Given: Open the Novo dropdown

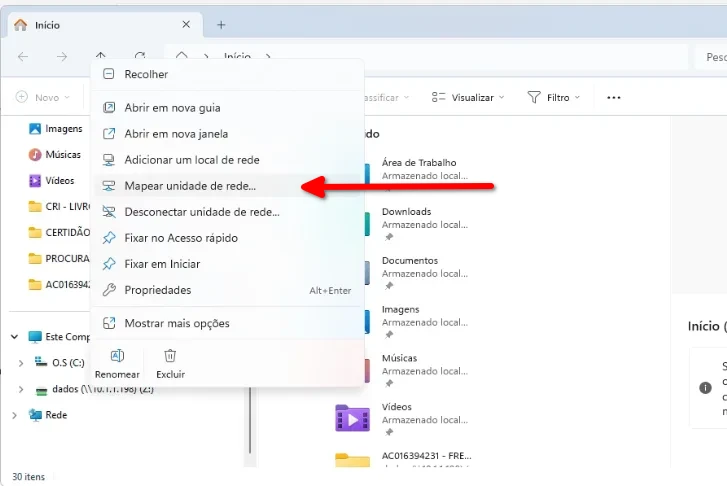Looking at the screenshot, I should [x=43, y=97].
